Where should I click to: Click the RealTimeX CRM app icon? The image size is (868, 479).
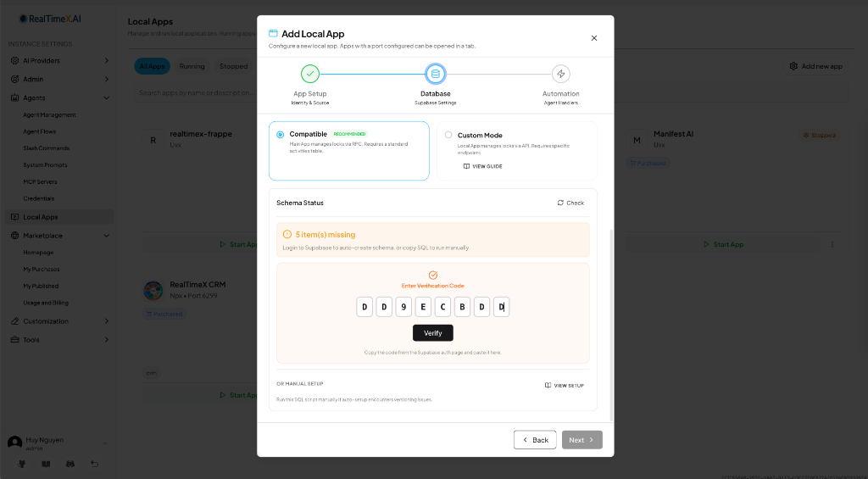pyautogui.click(x=153, y=290)
